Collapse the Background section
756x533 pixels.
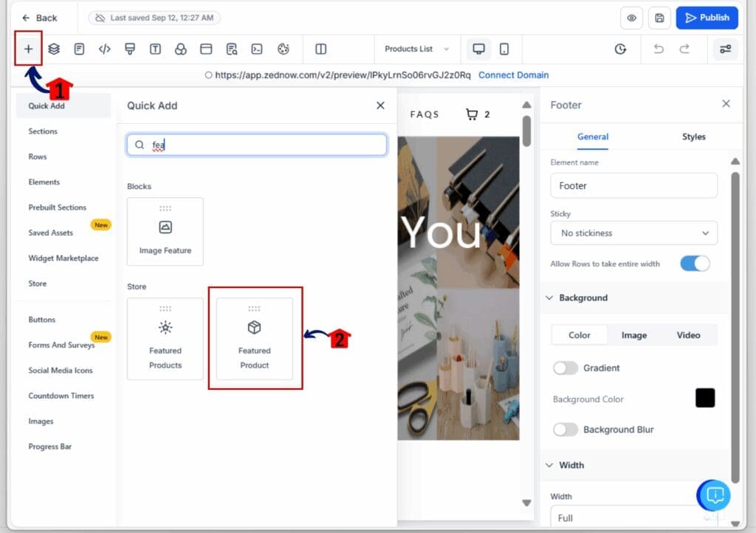pyautogui.click(x=549, y=298)
